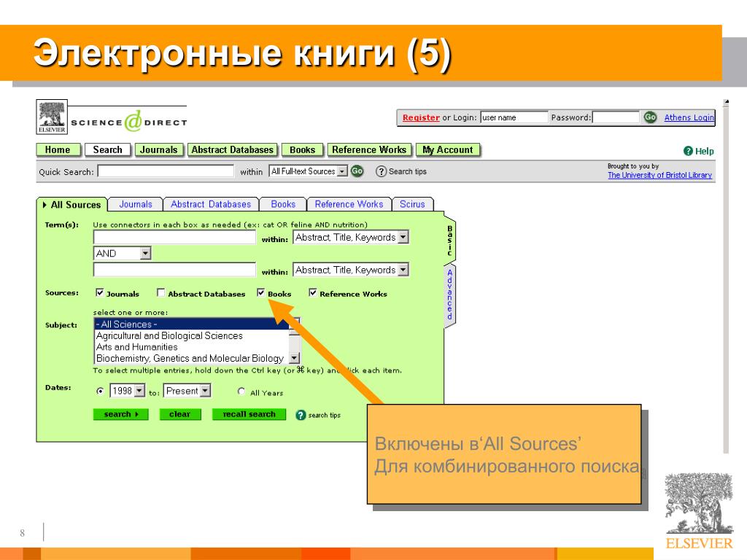
Task: Click the green Go button for Quick Search
Action: (357, 171)
